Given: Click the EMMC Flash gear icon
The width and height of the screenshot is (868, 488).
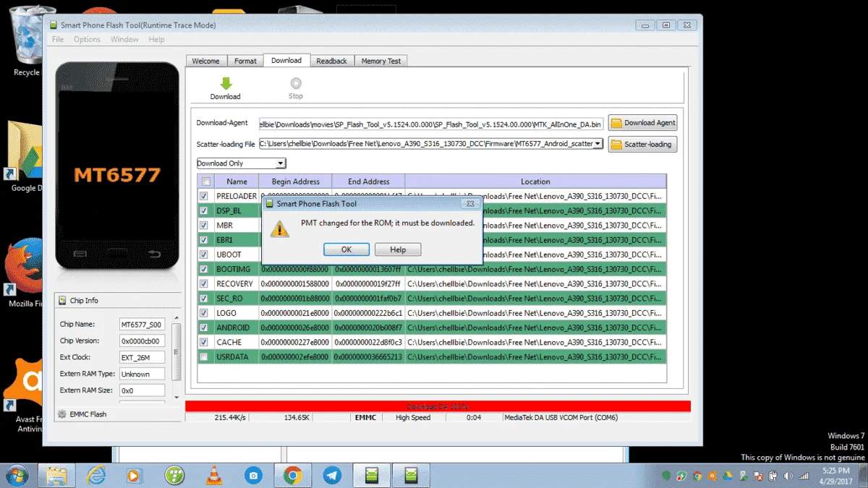Looking at the screenshot, I should [x=61, y=414].
